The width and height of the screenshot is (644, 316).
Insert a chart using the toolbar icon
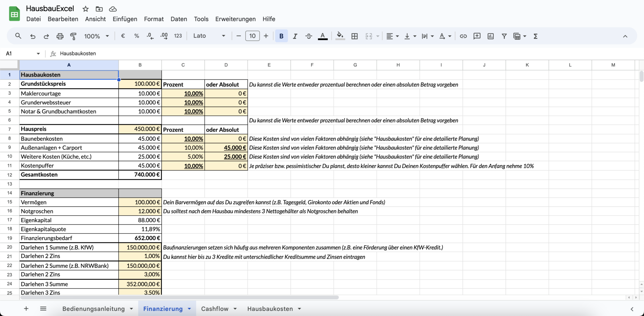(491, 36)
